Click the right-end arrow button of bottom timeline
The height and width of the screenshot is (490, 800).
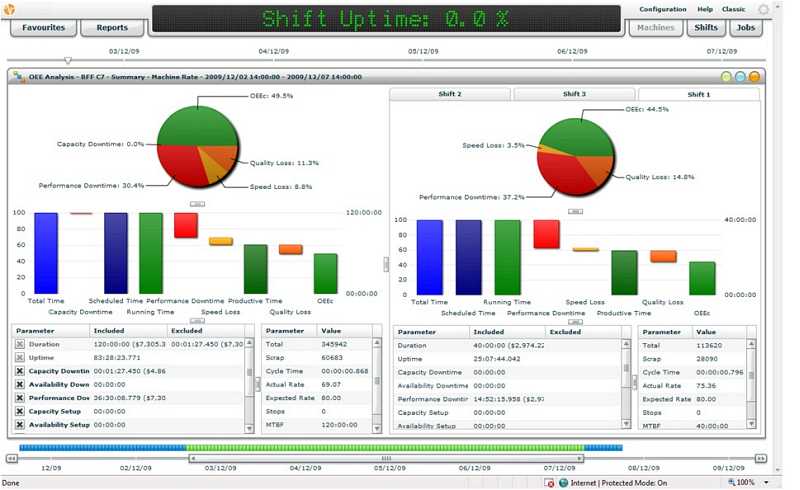coord(760,458)
